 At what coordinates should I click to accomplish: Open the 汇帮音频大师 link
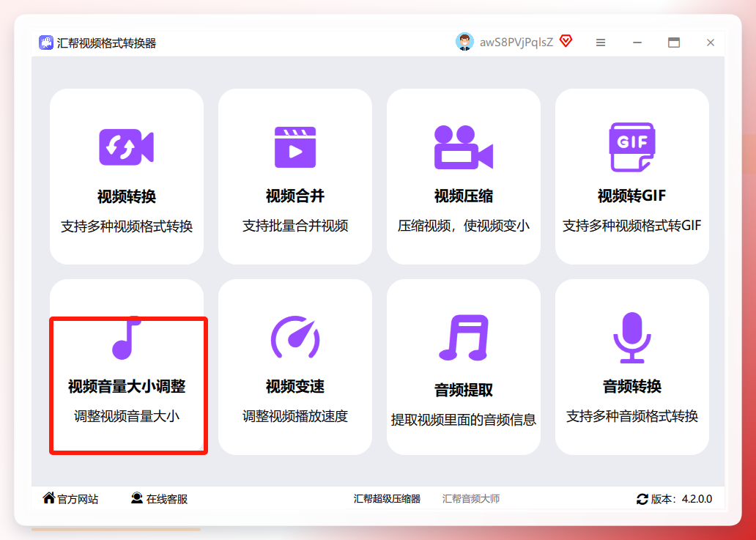[x=470, y=499]
